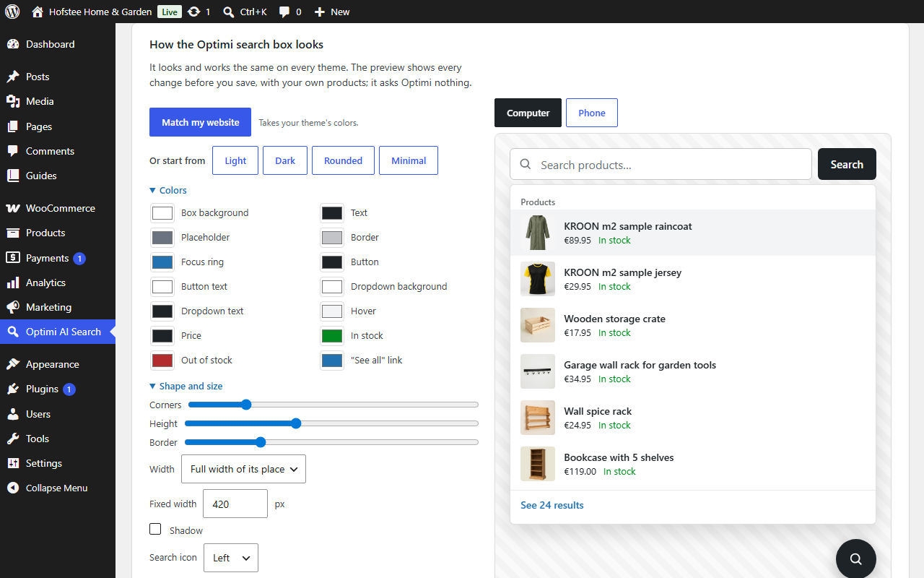
Task: Click the Fixed width number field
Action: 235,504
